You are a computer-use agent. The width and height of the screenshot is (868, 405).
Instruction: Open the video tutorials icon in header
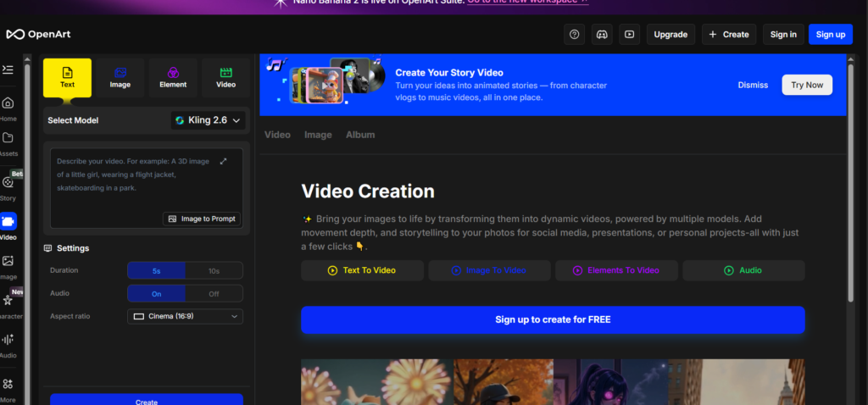[x=629, y=35]
